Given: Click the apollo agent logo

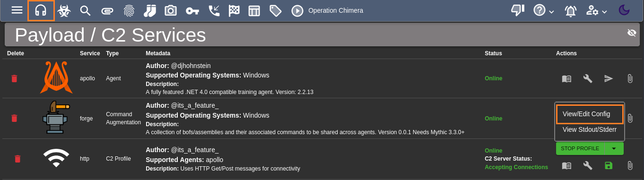Looking at the screenshot, I should (x=56, y=77).
